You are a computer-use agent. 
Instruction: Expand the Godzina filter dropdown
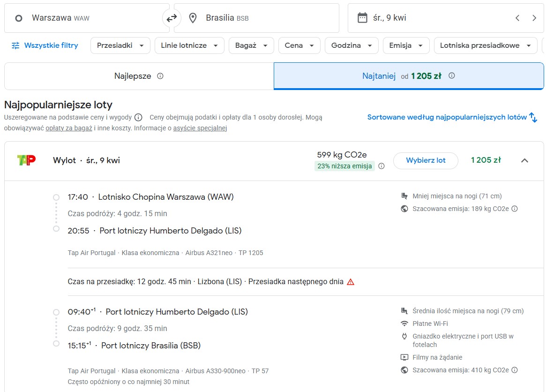point(352,45)
